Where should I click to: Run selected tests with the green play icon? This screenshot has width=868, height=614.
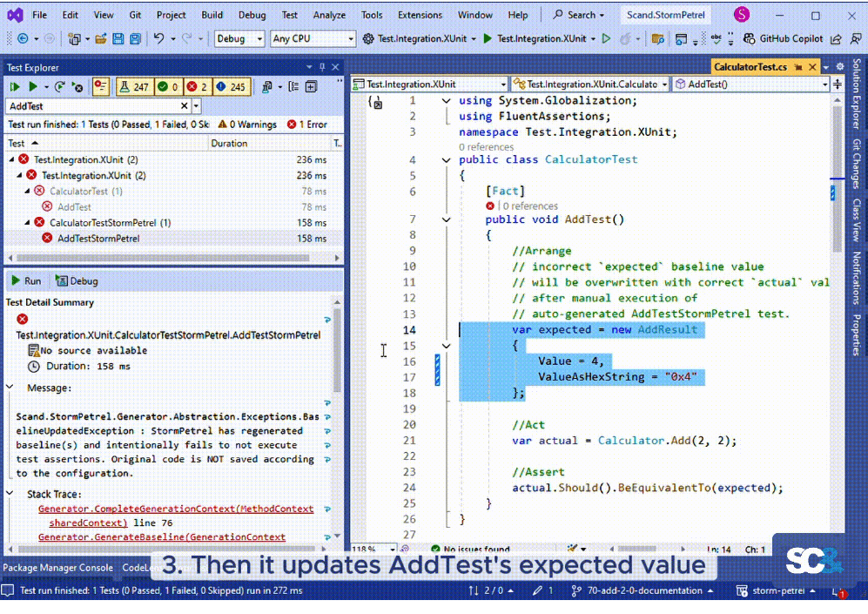33,87
